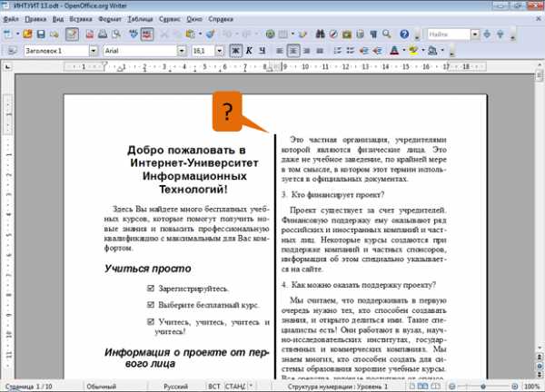This screenshot has width=545, height=392.
Task: Expand the font size dropdown 16,1
Action: pos(219,51)
